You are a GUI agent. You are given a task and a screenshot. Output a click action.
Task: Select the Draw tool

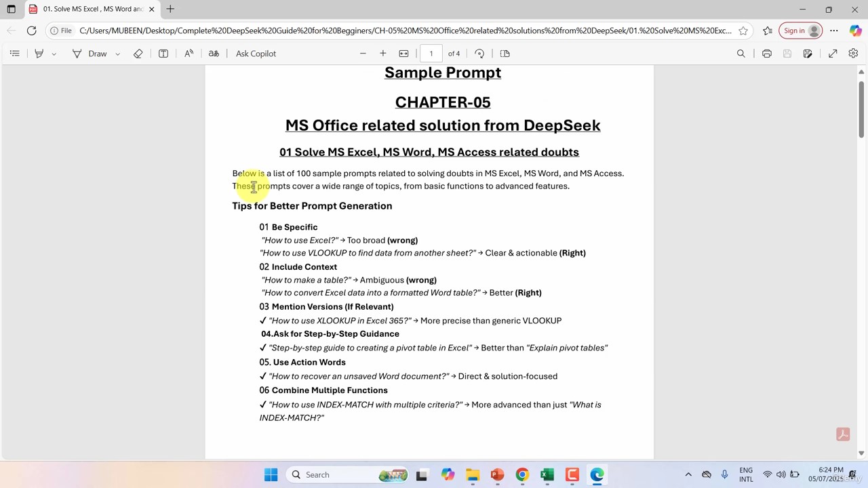click(90, 54)
